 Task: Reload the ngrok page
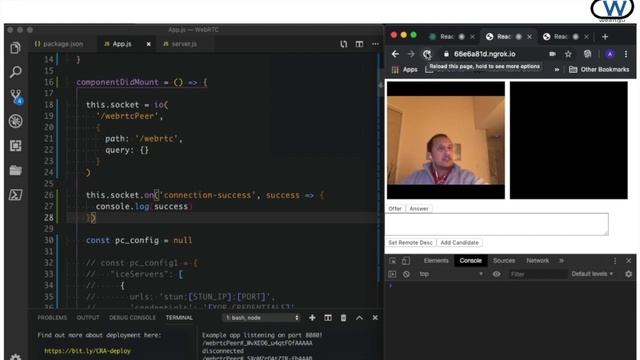[427, 54]
